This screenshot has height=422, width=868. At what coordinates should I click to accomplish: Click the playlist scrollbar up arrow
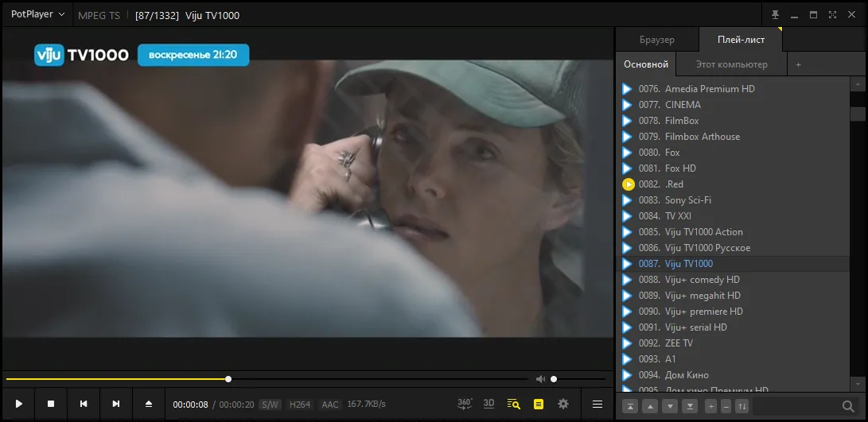tap(858, 84)
